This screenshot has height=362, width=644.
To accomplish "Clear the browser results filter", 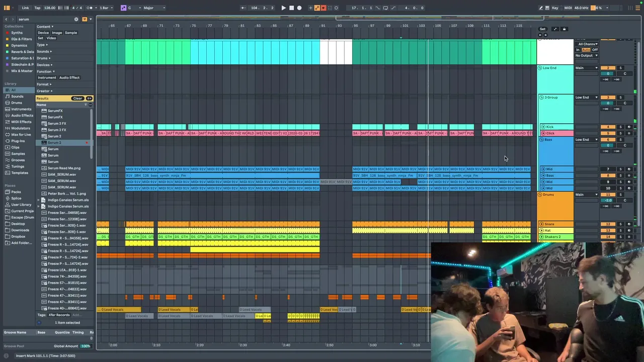I will click(x=77, y=98).
